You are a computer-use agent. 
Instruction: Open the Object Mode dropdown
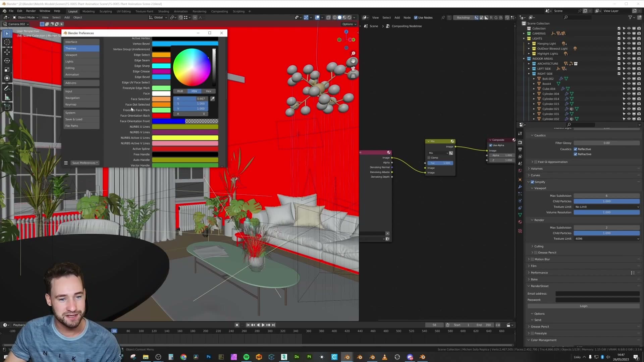tap(26, 17)
